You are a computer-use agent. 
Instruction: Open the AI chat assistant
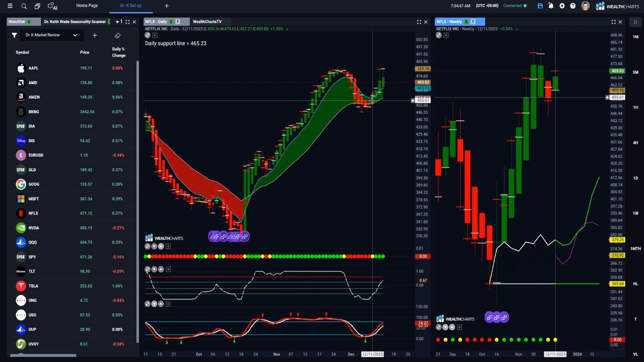coord(52,6)
